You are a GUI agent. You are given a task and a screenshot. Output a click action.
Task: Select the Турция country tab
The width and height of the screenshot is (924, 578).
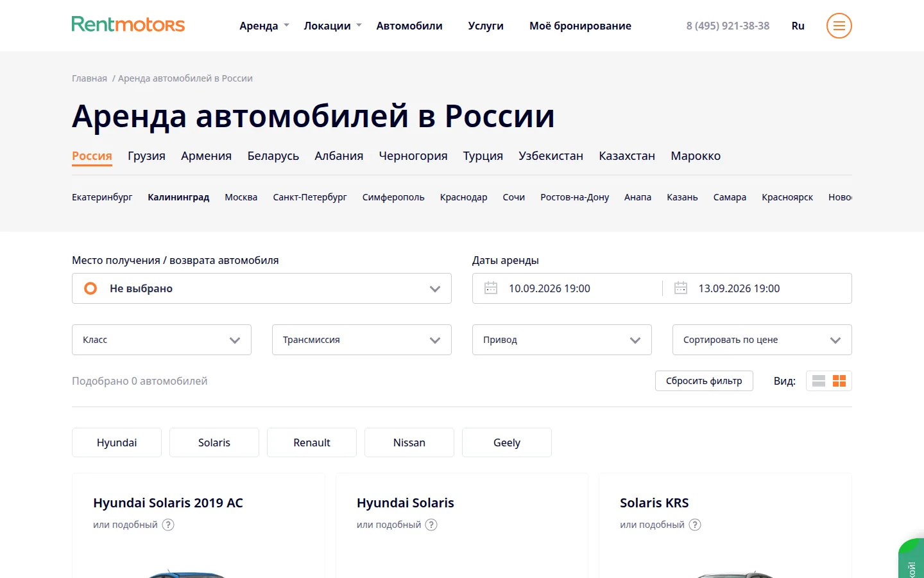(x=483, y=156)
